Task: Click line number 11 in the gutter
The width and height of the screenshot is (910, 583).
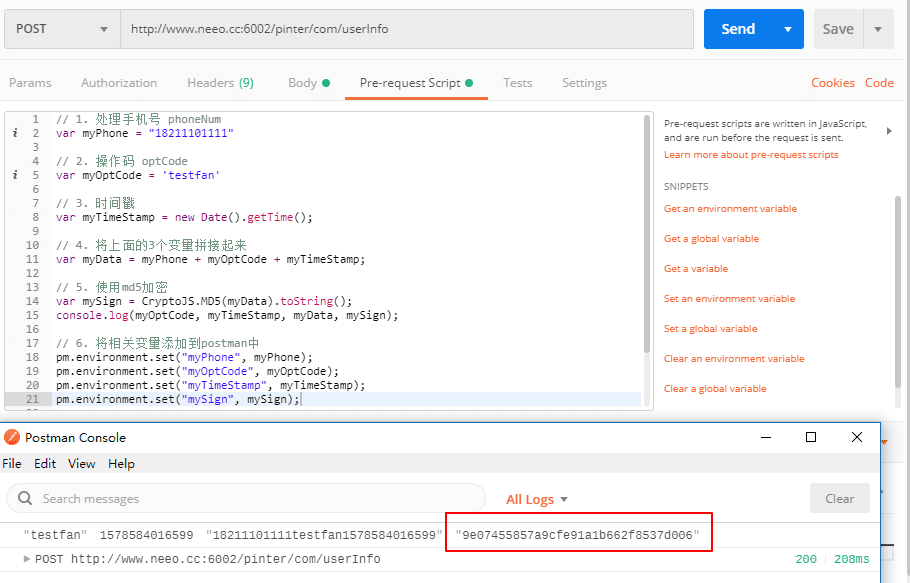Action: click(32, 259)
